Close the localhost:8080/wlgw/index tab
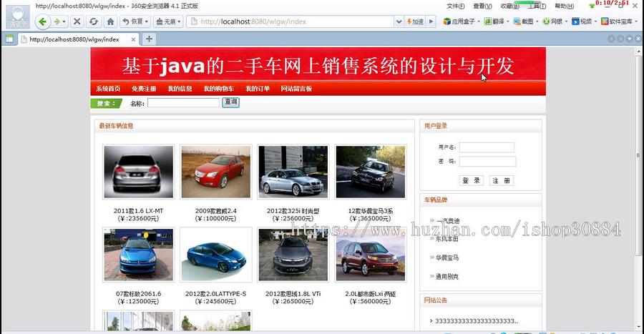This screenshot has width=644, height=334. (133, 39)
